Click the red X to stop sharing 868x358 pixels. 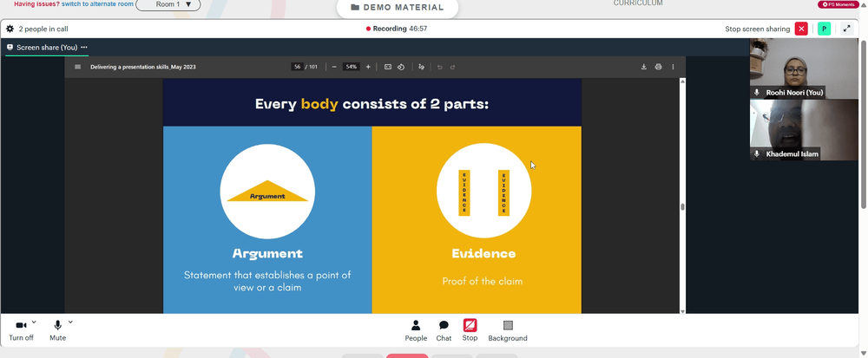(801, 29)
